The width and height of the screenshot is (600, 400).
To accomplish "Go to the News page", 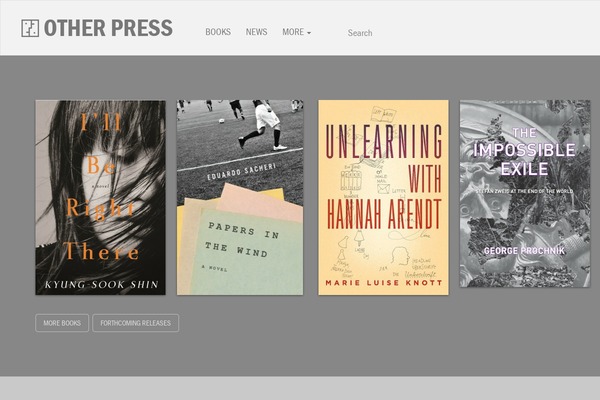I will coord(256,32).
